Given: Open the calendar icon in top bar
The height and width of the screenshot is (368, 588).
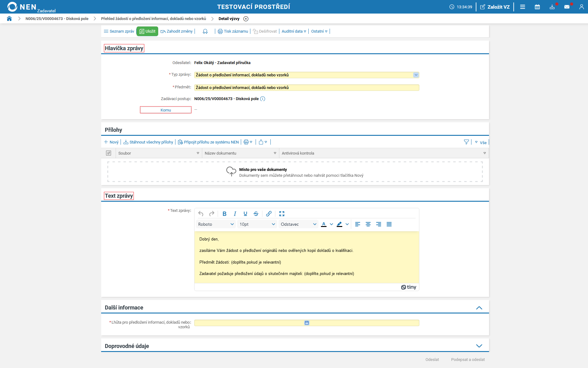Looking at the screenshot, I should coord(537,7).
